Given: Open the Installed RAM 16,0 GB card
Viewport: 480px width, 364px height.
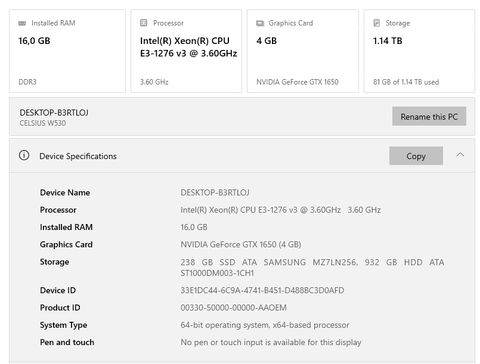Looking at the screenshot, I should point(67,51).
